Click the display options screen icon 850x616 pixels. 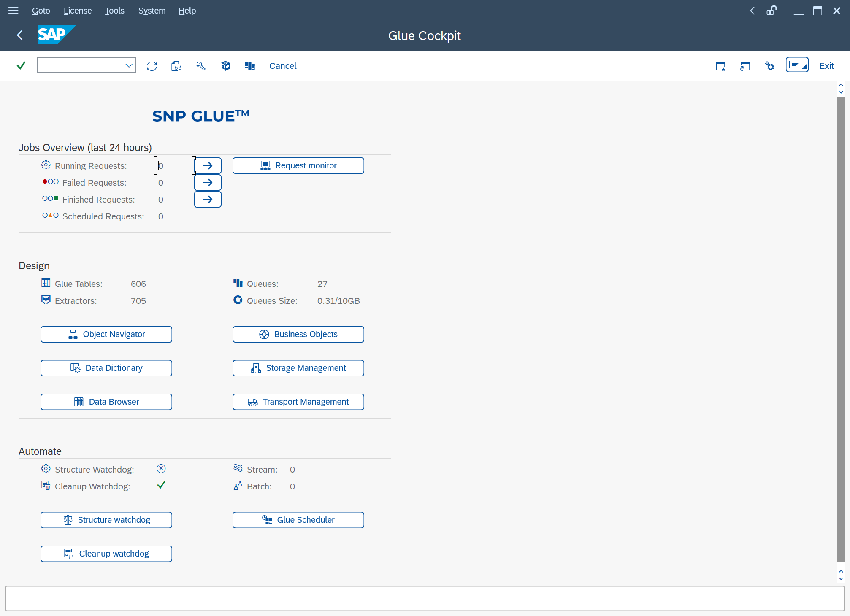[x=797, y=65]
